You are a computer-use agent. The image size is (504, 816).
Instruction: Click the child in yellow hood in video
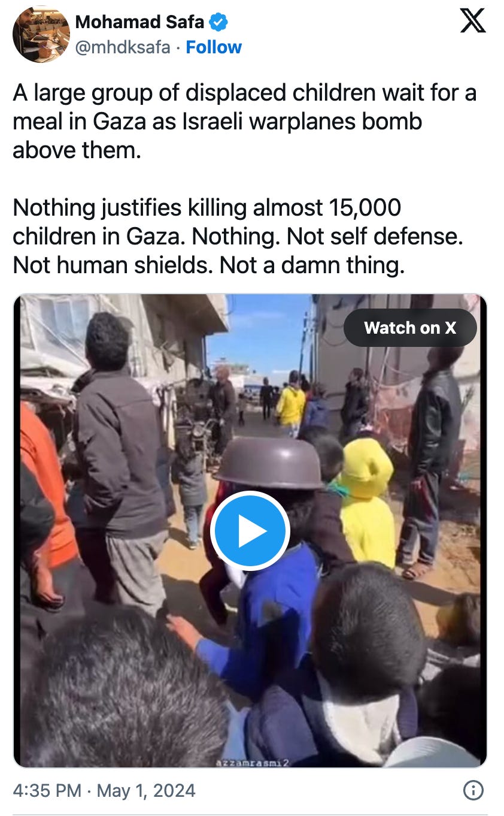point(368,503)
